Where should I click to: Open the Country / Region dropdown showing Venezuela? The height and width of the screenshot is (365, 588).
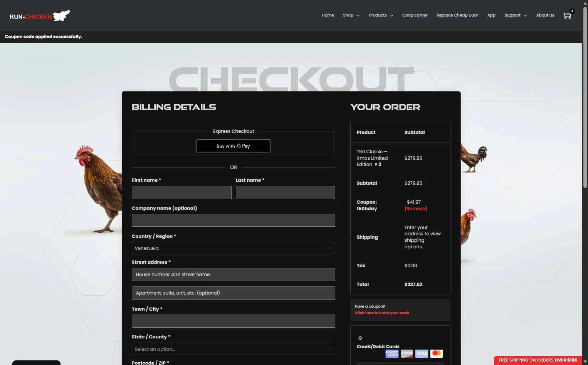[x=234, y=248]
